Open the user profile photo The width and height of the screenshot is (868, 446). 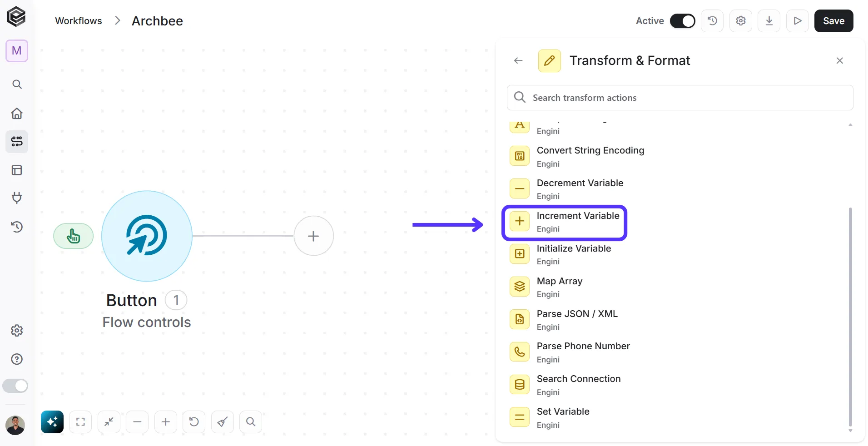coord(15,426)
